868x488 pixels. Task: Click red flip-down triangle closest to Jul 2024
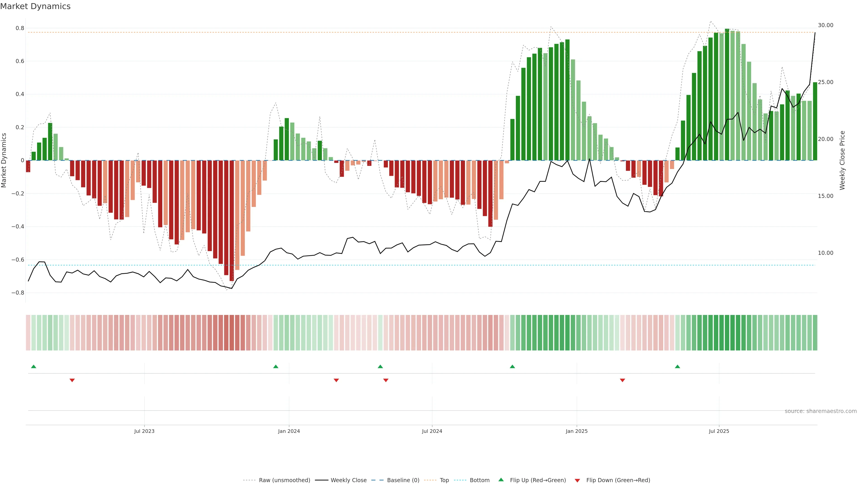point(386,380)
